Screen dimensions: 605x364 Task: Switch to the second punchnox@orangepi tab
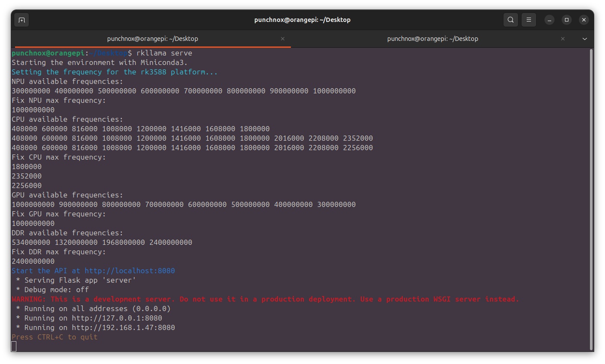click(432, 39)
